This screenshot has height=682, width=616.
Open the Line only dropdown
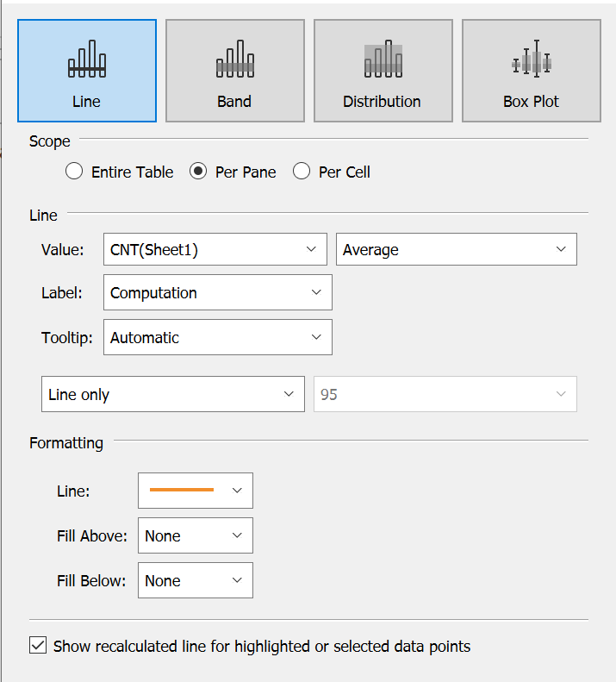[x=172, y=395]
